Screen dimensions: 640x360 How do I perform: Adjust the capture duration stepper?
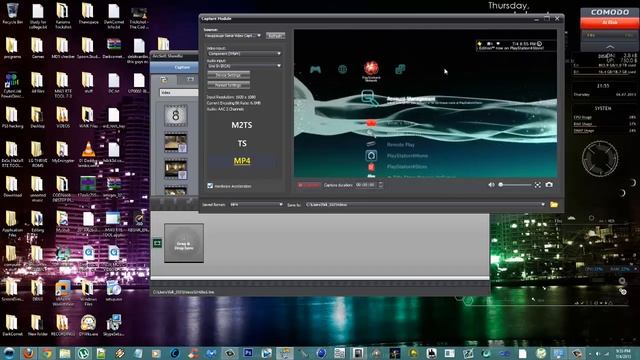point(381,185)
